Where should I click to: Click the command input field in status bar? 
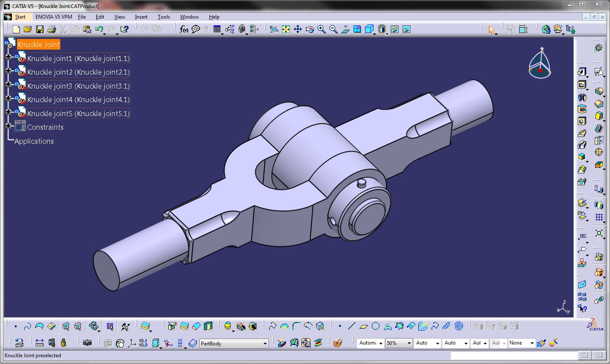point(513,356)
